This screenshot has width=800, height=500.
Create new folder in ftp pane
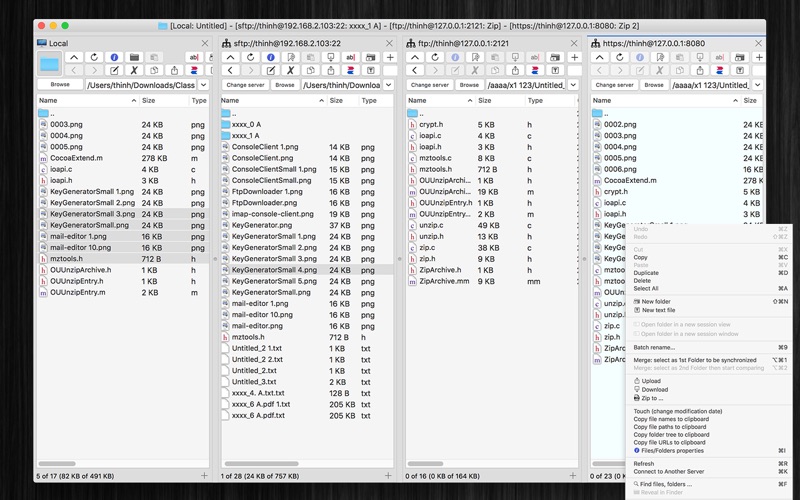[x=555, y=57]
